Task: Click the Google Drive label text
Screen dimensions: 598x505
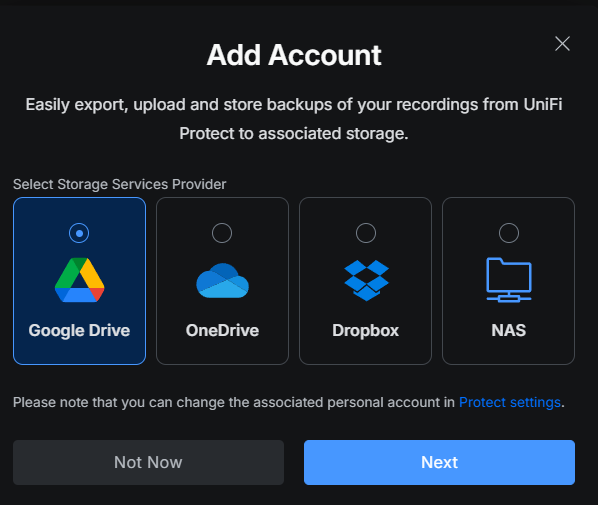Action: pos(79,331)
